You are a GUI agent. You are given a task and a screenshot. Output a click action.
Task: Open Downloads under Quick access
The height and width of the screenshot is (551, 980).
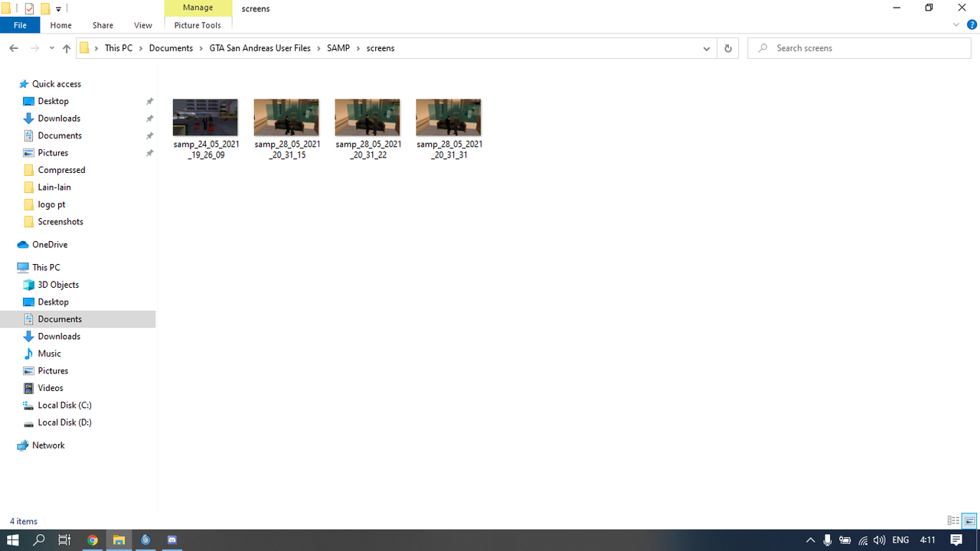59,119
